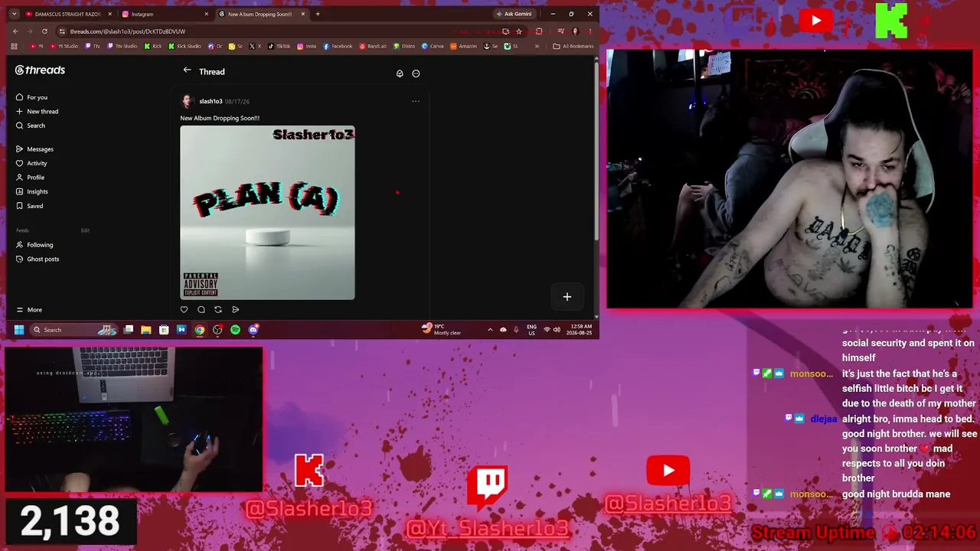The width and height of the screenshot is (980, 551).
Task: Open the PLAN (A) album cover image
Action: pyautogui.click(x=267, y=213)
